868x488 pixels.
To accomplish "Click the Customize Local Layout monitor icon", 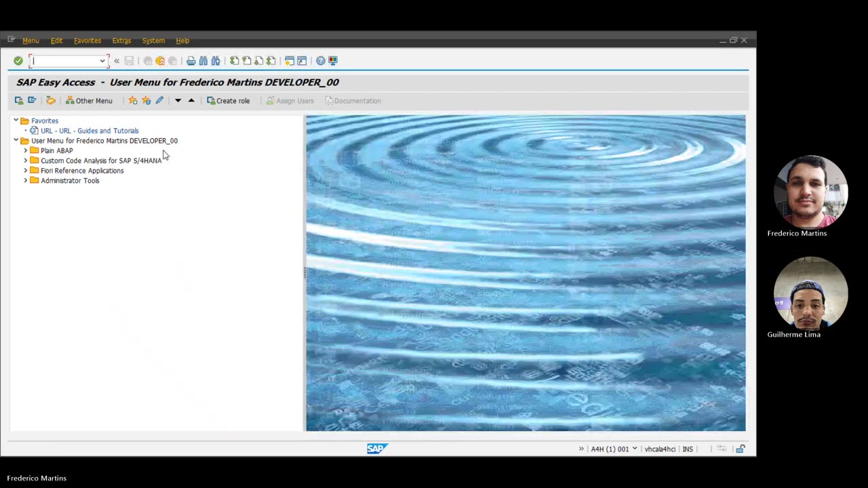I will (333, 61).
